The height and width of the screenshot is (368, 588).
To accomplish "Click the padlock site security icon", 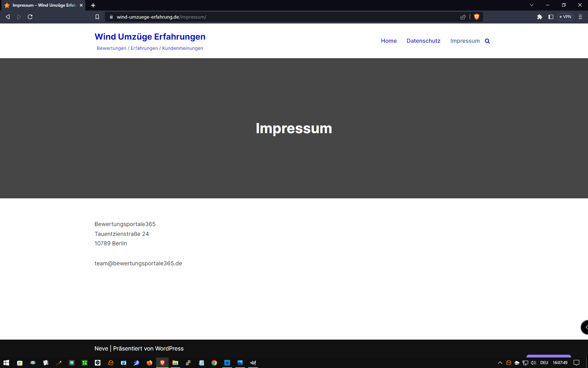I will tap(111, 17).
